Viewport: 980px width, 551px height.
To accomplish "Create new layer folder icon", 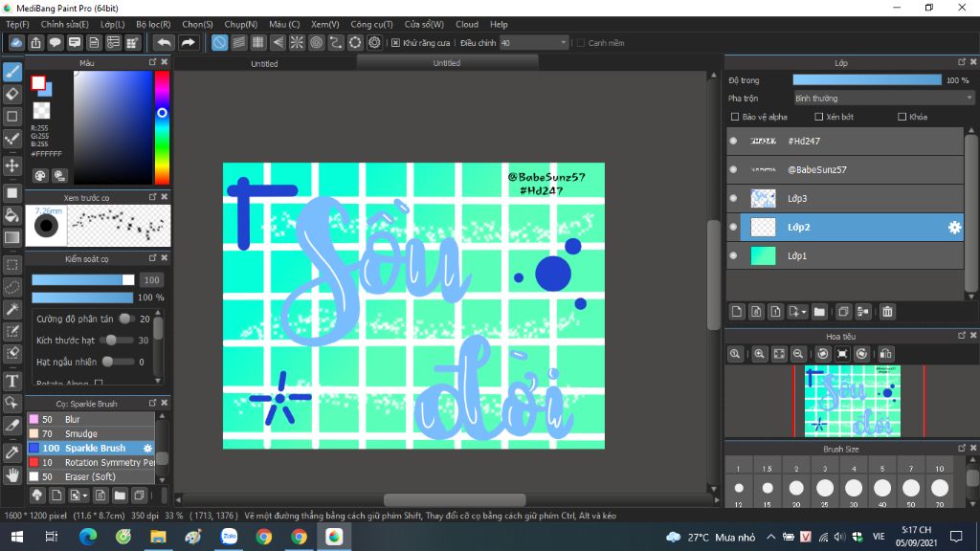I will pyautogui.click(x=819, y=312).
